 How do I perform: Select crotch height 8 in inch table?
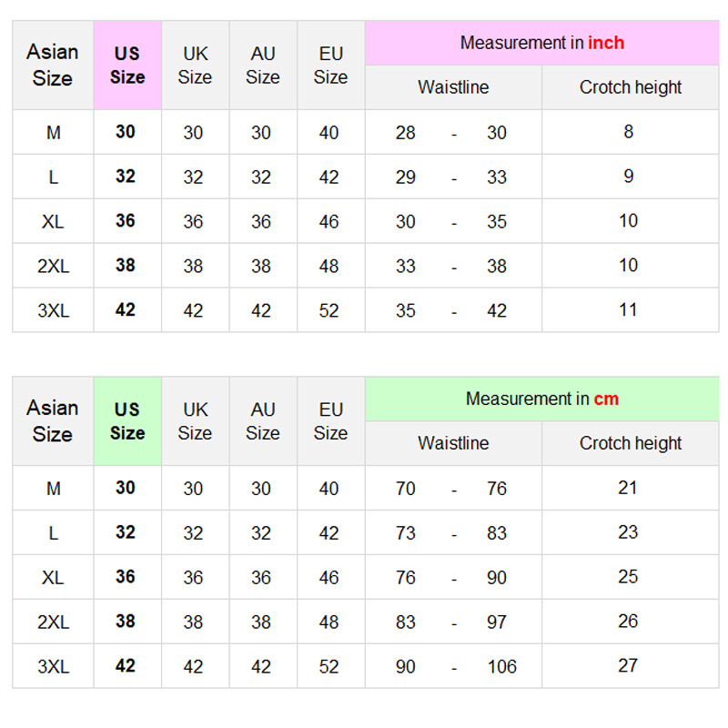(x=628, y=132)
